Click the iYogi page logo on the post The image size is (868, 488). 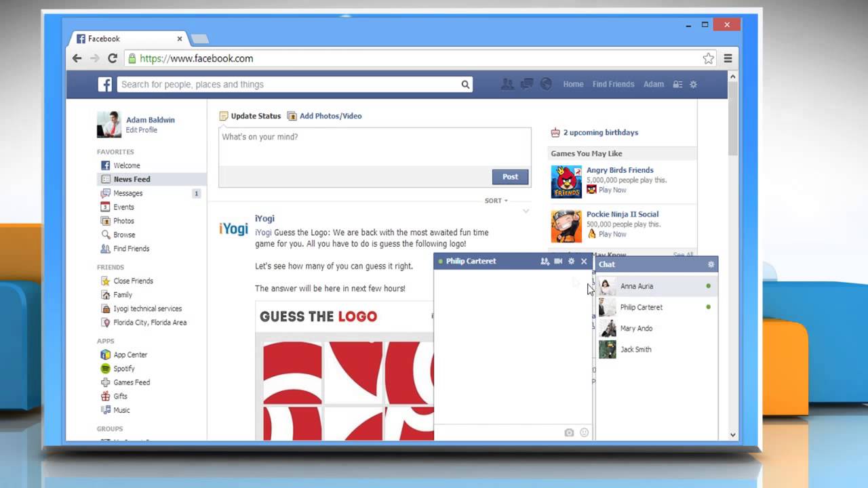coord(233,228)
